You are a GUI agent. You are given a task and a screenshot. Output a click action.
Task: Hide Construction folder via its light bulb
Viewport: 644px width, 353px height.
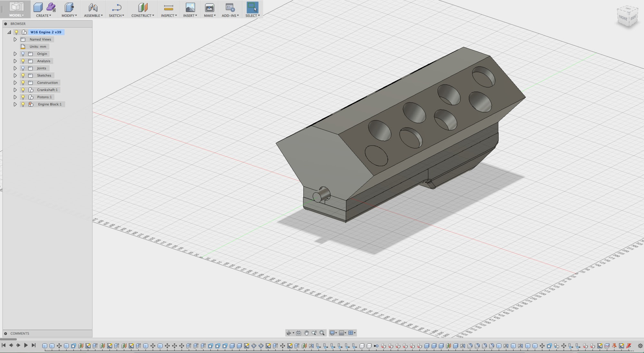tap(23, 82)
